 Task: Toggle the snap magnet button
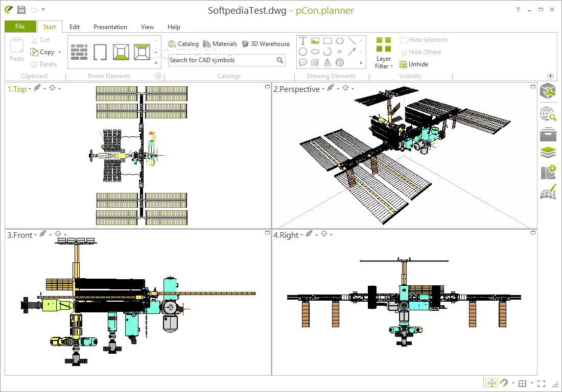pyautogui.click(x=504, y=383)
